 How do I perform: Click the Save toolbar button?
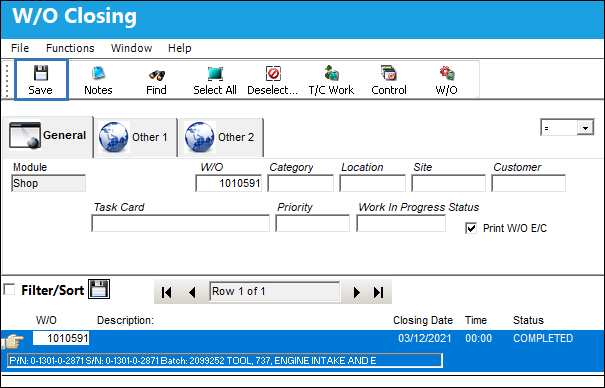[41, 80]
